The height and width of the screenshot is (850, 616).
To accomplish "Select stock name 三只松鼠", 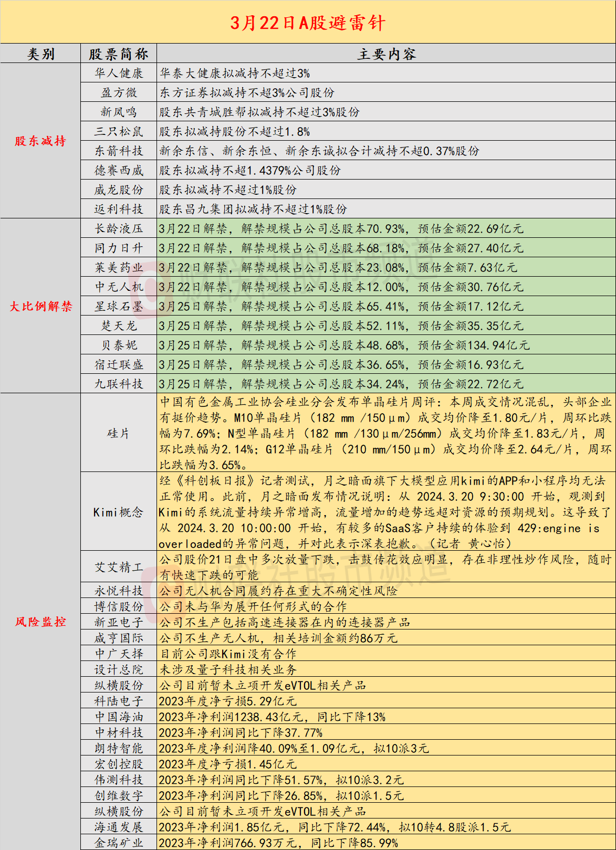I will 119,131.
